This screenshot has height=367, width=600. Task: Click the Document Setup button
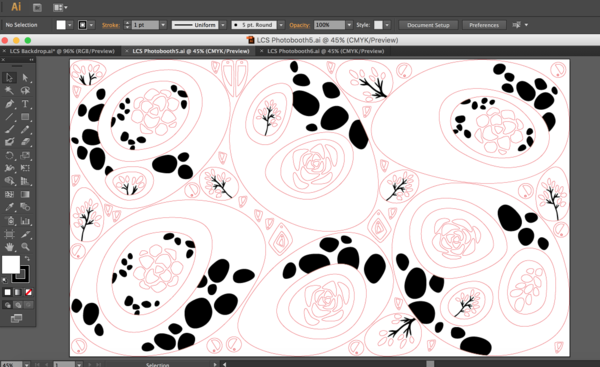428,25
